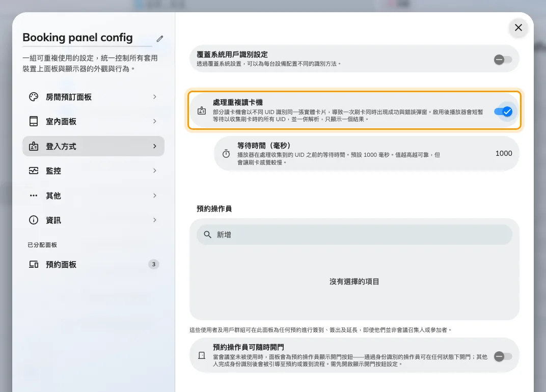Toggle 覆蓋系統用戶識別設定 switch

[x=503, y=60]
